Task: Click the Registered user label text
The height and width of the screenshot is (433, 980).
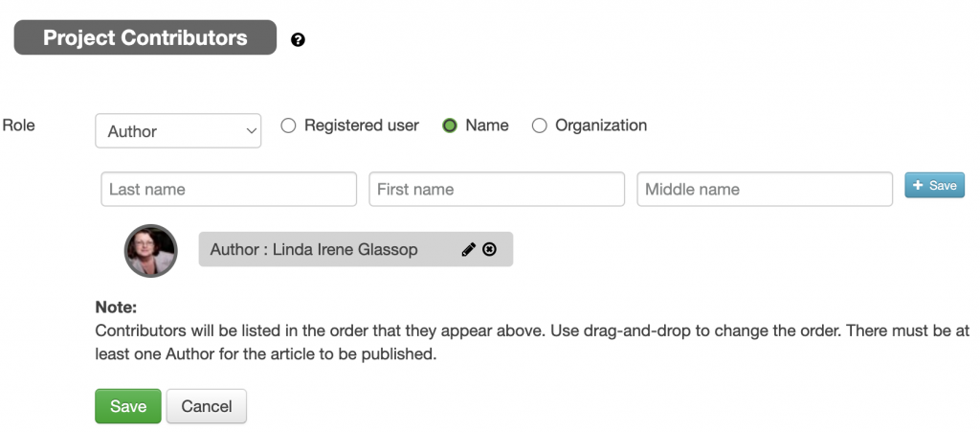Action: coord(361,125)
